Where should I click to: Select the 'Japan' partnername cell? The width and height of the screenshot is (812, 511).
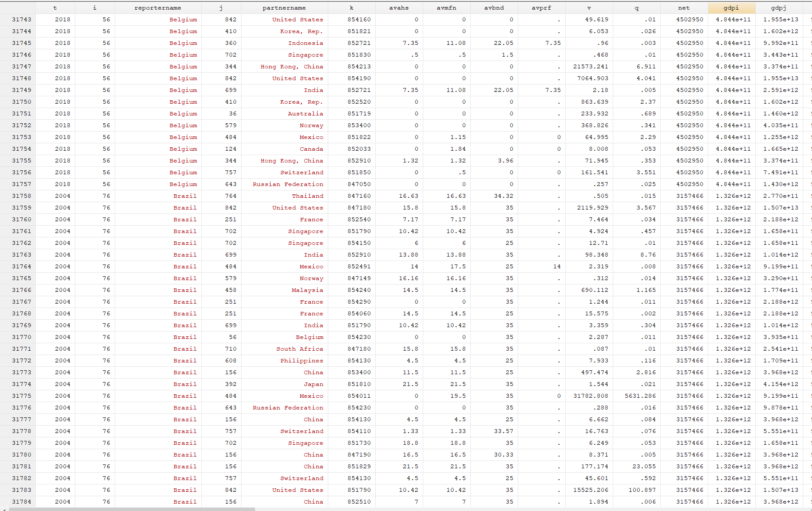click(x=314, y=384)
